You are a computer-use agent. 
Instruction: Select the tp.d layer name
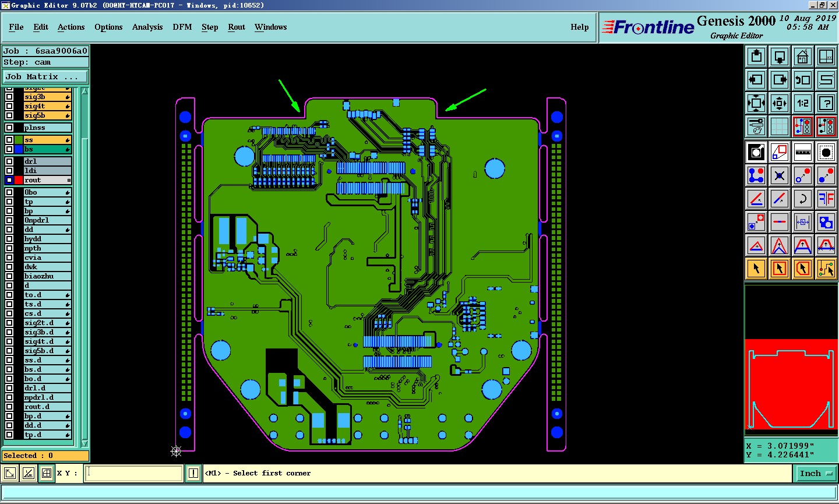click(x=47, y=435)
